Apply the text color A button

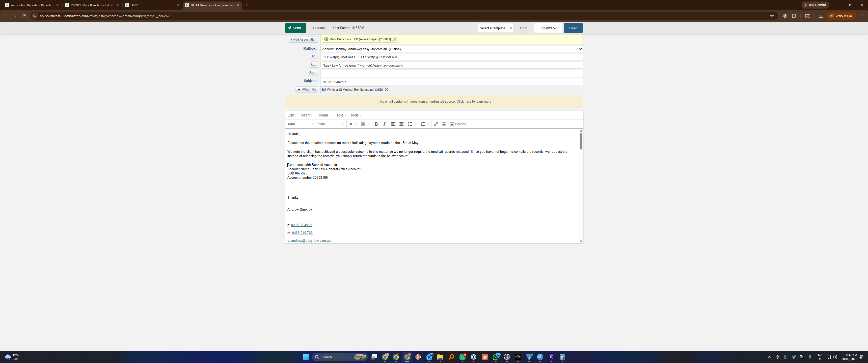pyautogui.click(x=351, y=124)
